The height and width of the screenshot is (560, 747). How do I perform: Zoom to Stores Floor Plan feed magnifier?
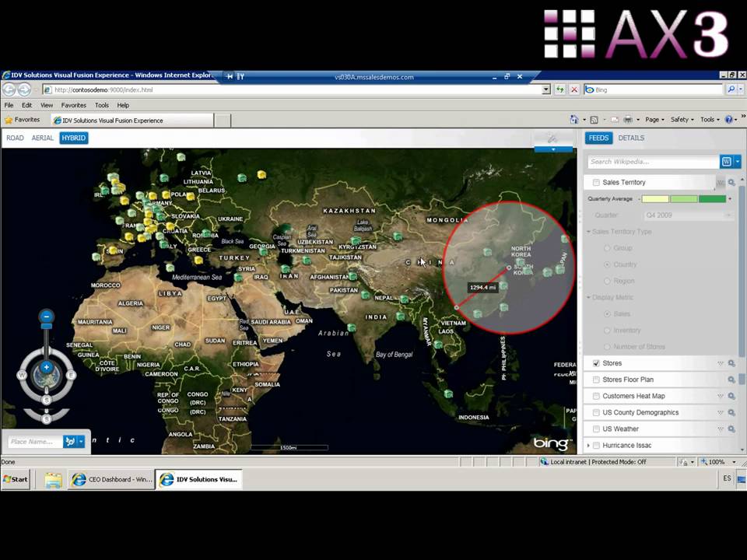731,380
